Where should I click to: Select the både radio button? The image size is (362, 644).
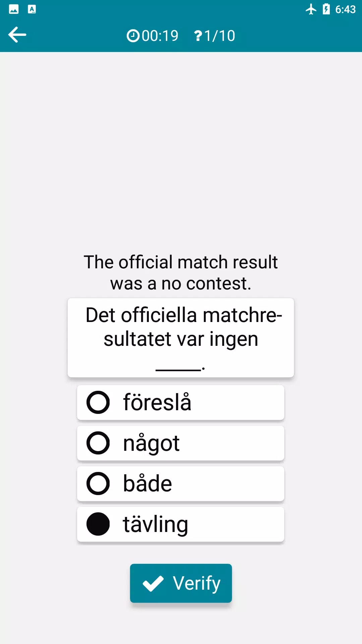[x=98, y=483]
